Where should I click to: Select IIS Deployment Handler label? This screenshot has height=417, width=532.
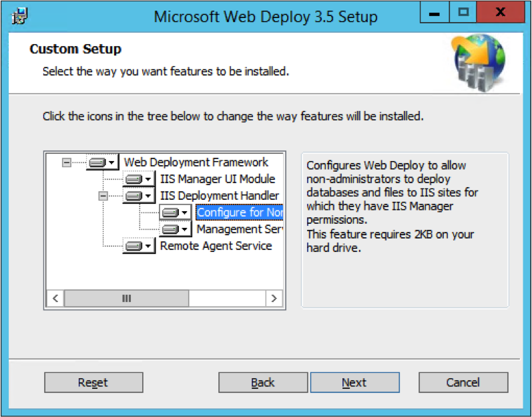219,196
